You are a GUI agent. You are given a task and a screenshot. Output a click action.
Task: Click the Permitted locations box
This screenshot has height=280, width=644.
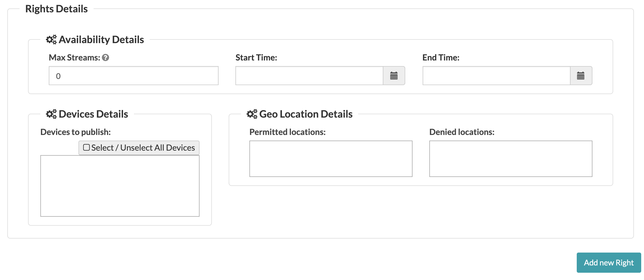[331, 159]
